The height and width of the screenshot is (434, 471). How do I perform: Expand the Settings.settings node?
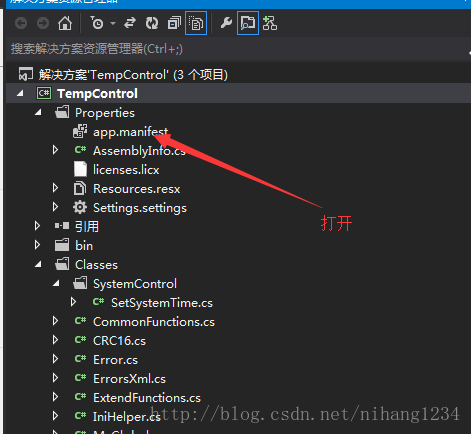(55, 207)
